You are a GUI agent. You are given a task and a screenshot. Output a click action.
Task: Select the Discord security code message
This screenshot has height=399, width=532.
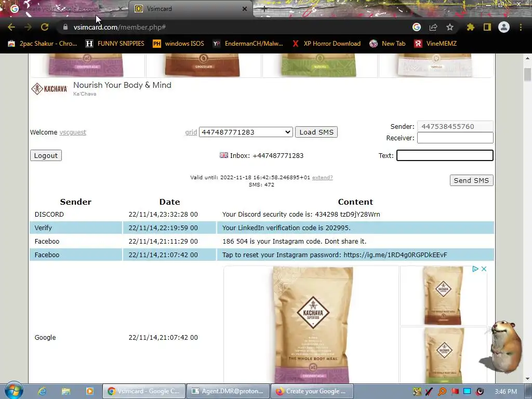[x=301, y=215]
